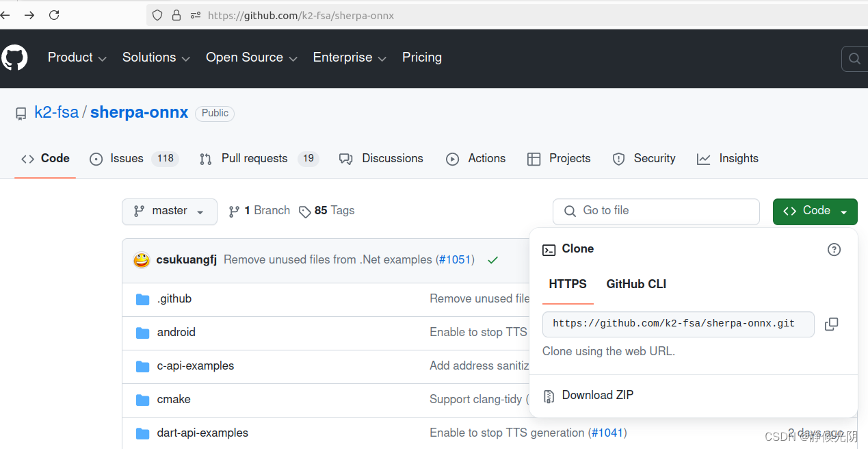Select the dart-api-examples folder icon
This screenshot has height=449, width=868.
142,433
